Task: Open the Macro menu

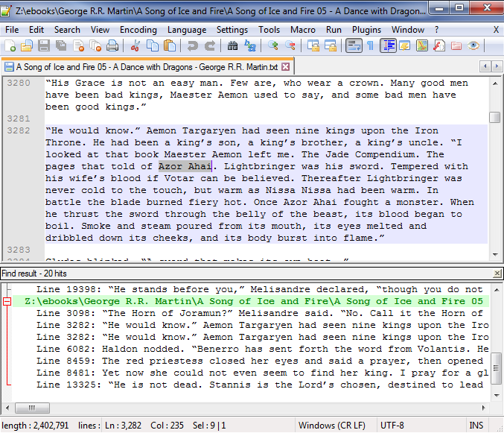Action: [x=303, y=30]
